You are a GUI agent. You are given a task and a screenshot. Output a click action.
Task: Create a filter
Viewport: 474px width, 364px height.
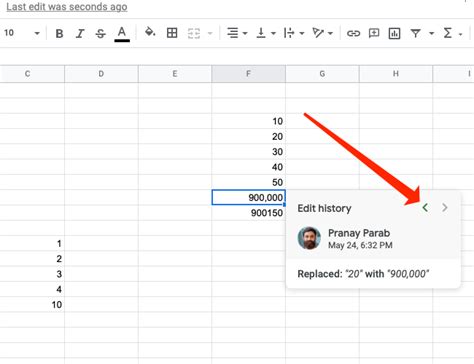coord(415,33)
